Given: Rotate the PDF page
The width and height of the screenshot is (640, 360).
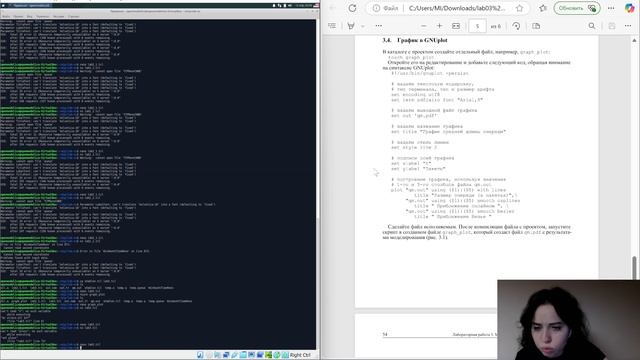Looking at the screenshot, I should pyautogui.click(x=516, y=26).
